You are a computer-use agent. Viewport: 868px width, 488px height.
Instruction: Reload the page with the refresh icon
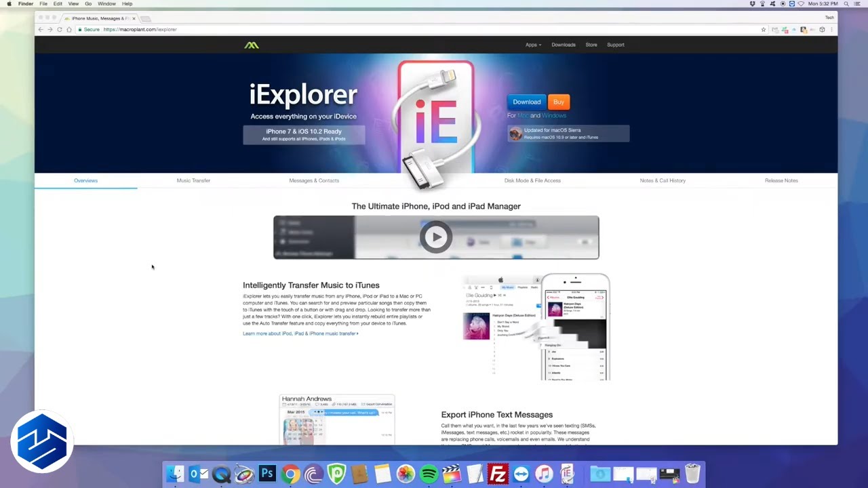coord(59,29)
